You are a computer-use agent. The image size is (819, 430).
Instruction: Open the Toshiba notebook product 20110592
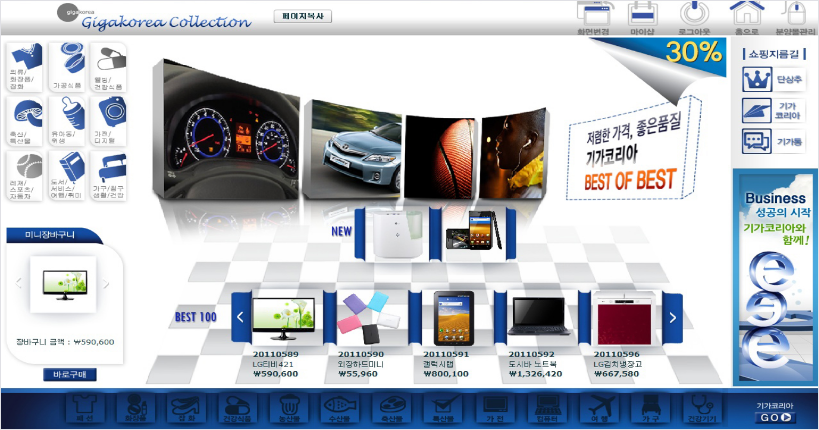(539, 318)
